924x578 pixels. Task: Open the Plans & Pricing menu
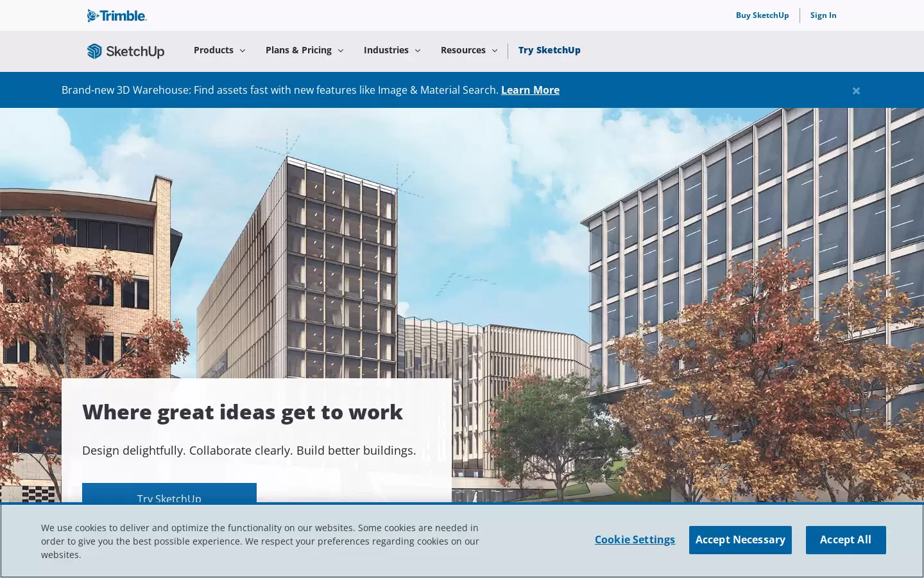[x=298, y=50]
